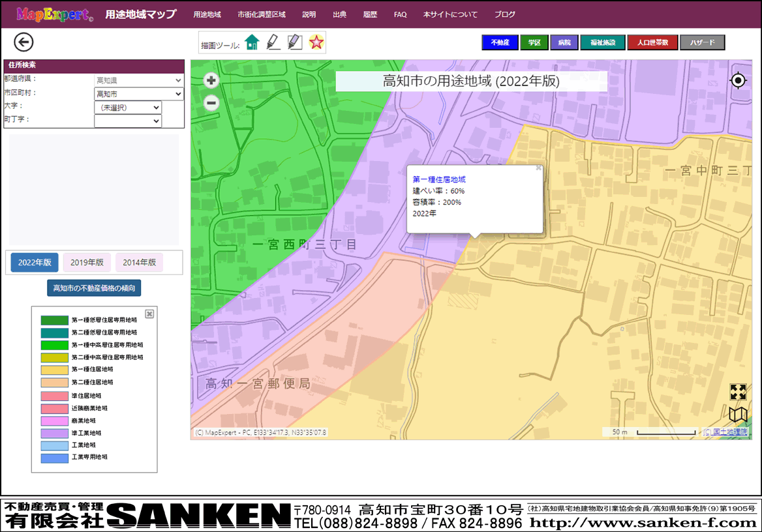Viewport: 762px width, 532px height.
Task: Click the 準工業地域 purple legend swatch
Action: click(54, 433)
